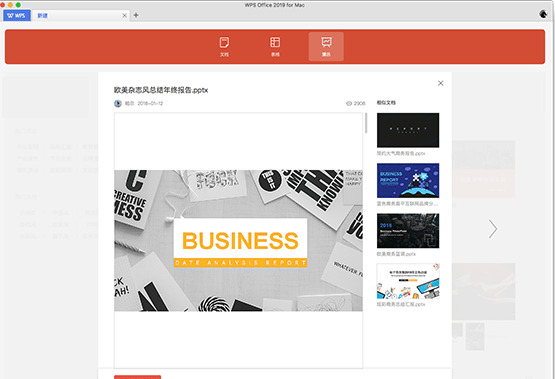The width and height of the screenshot is (555, 379).
Task: Close the 新建 tab
Action: tap(124, 16)
